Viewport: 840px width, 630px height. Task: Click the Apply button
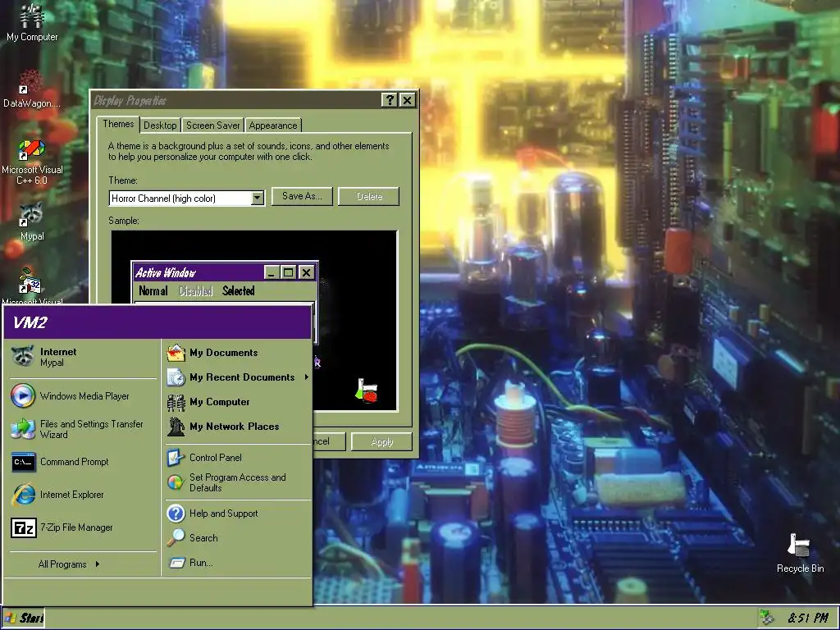pos(381,442)
